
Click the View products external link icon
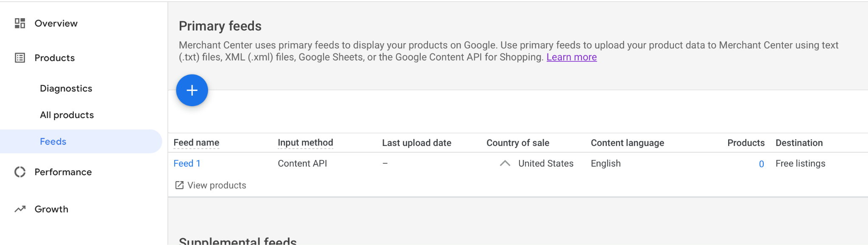tap(179, 185)
